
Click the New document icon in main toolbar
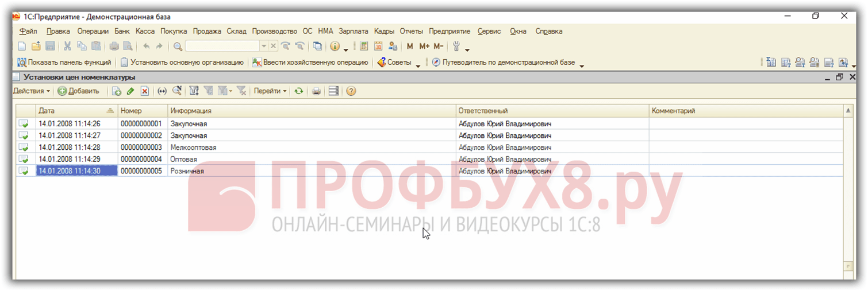21,46
